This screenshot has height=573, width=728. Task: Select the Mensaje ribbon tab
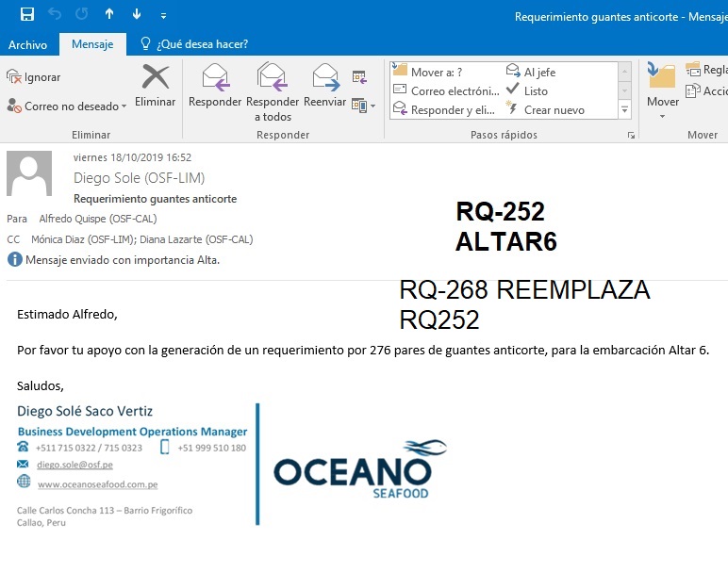tap(92, 44)
